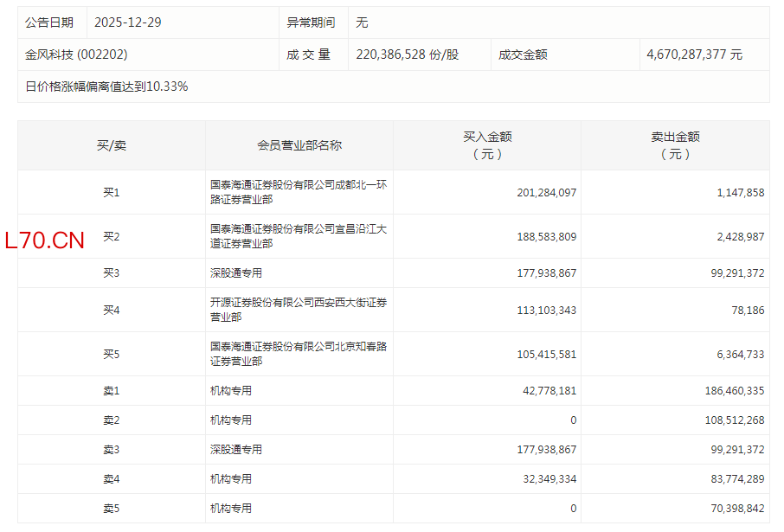Image resolution: width=784 pixels, height=532 pixels.
Task: Select 国泰海通证券 宜昌沿江大道 branch name
Action: (298, 236)
